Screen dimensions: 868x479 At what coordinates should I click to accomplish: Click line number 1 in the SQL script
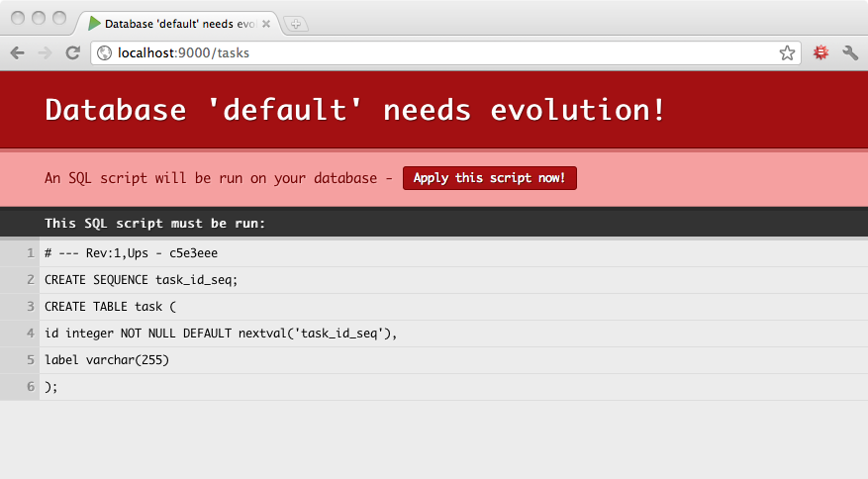click(31, 253)
